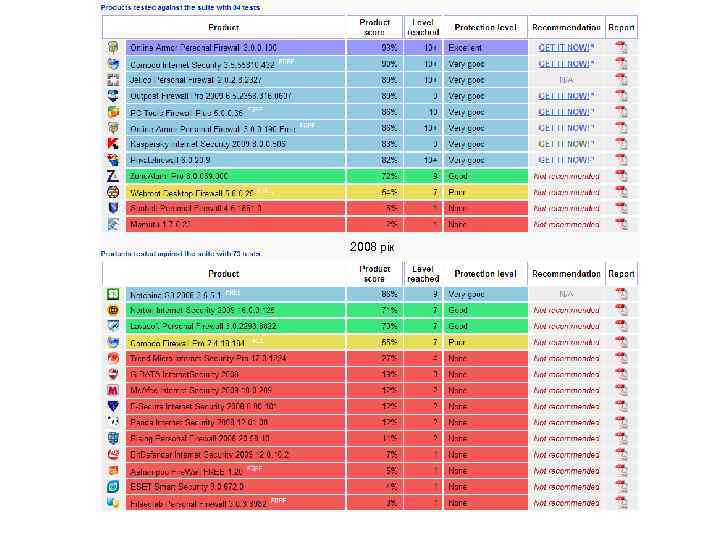Open PDF report for Lavasoft Personal Firewall
Image resolution: width=720 pixels, height=540 pixels.
point(621,326)
